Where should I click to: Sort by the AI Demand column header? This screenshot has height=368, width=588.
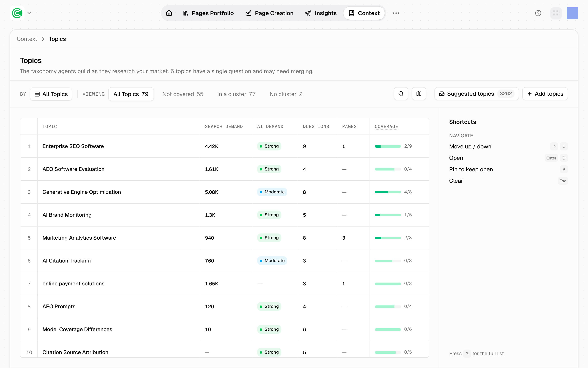[270, 127]
